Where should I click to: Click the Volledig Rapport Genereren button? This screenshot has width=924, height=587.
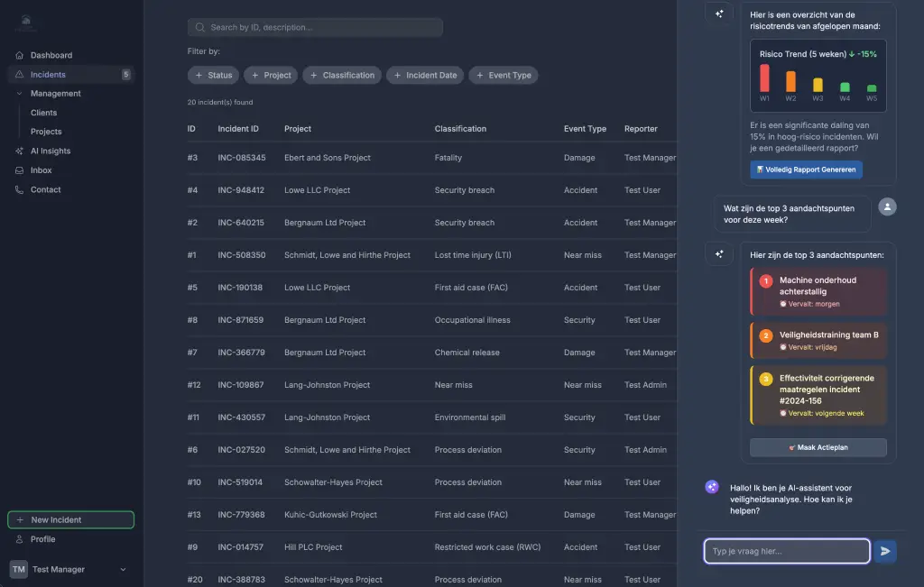coord(804,170)
